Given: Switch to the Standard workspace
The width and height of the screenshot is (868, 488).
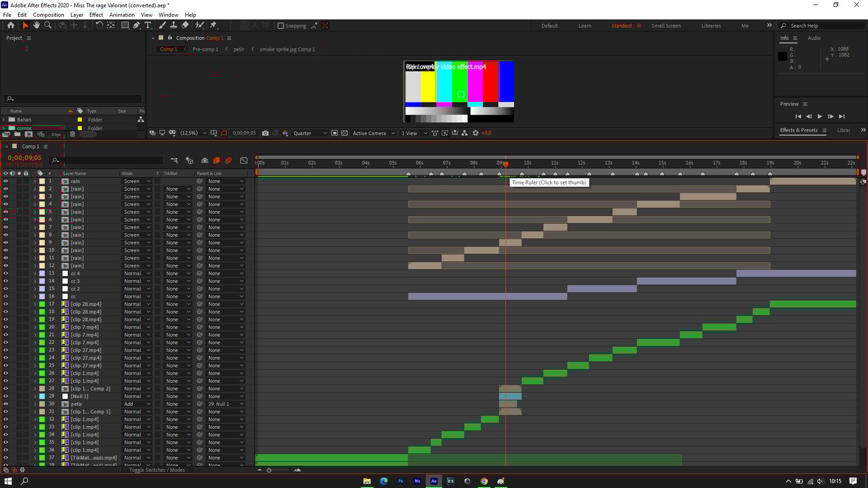Looking at the screenshot, I should tap(621, 26).
